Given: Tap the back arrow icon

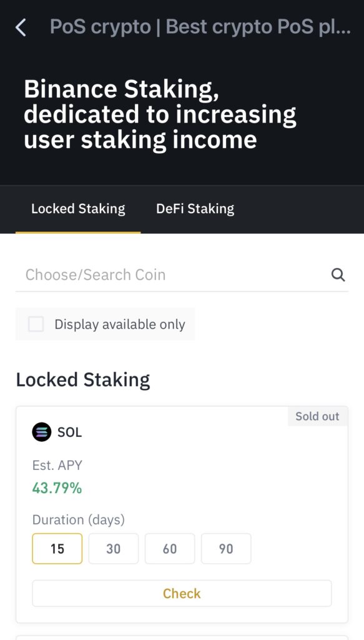Looking at the screenshot, I should point(21,27).
